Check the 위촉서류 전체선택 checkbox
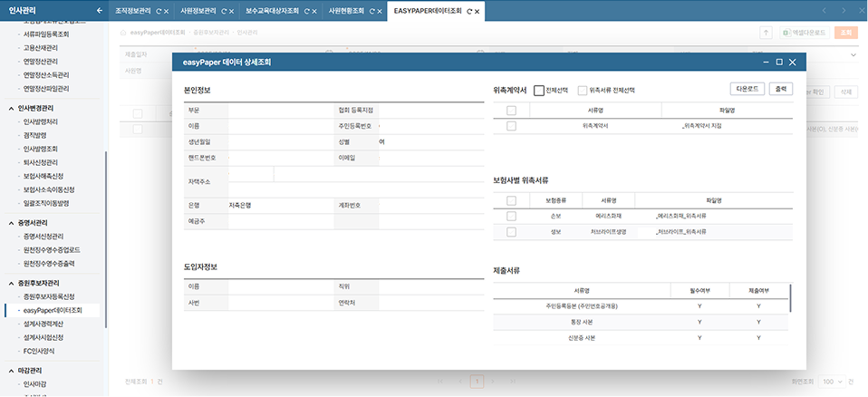The height and width of the screenshot is (397, 868). tap(583, 91)
